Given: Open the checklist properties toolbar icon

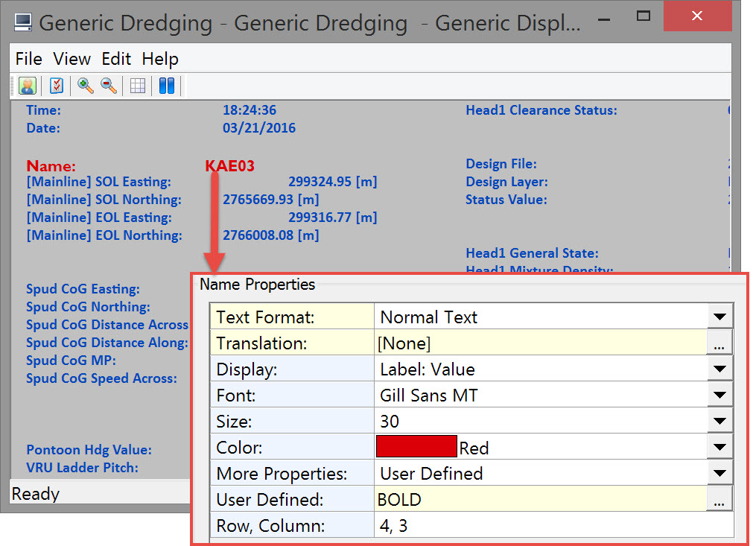Looking at the screenshot, I should (57, 86).
